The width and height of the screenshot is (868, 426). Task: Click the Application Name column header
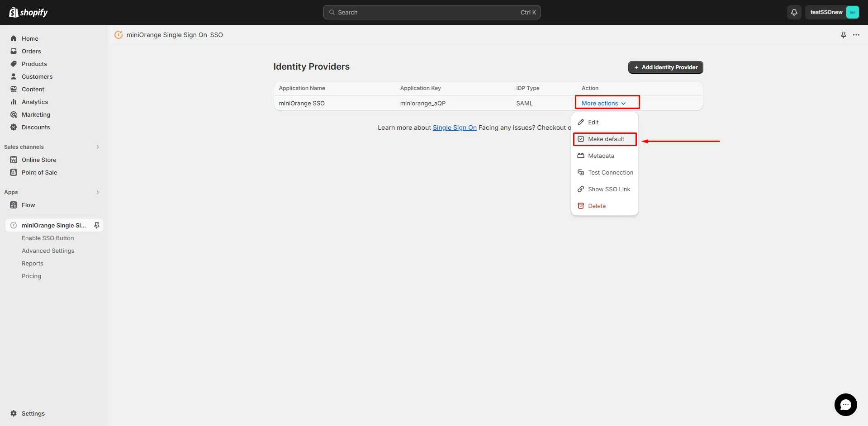pos(302,88)
